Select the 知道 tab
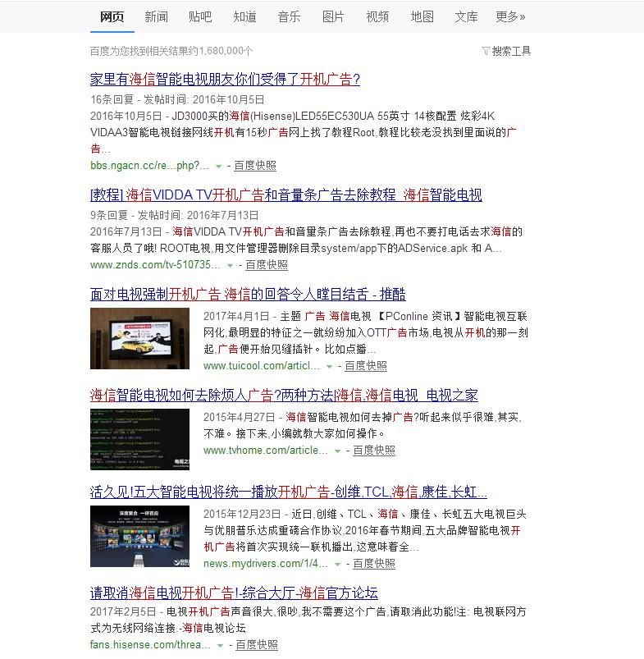The height and width of the screenshot is (659, 644). tap(245, 16)
